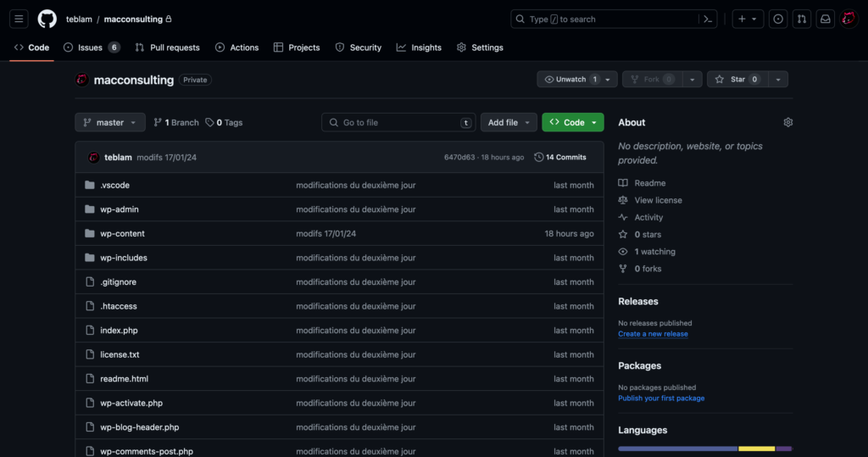Screen dimensions: 868x457
Task: Open the .htaccess file
Action: click(119, 306)
